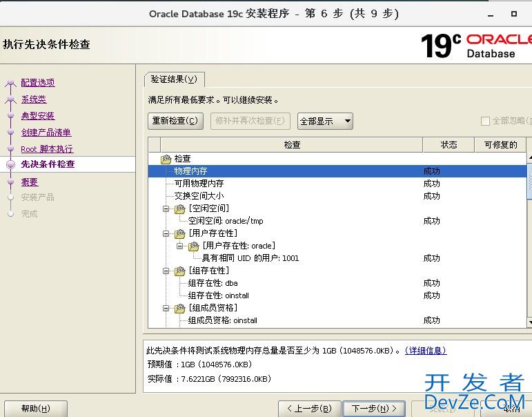Select the 验证结果 tab

[174, 79]
